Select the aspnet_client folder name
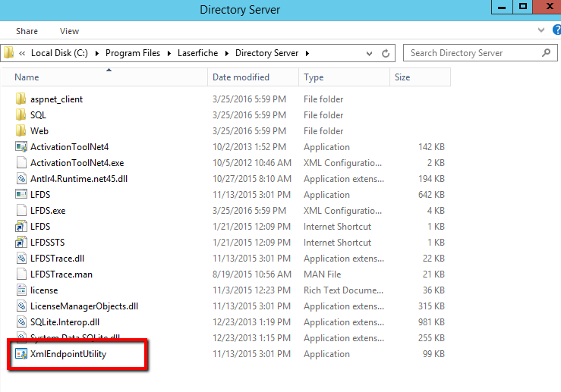The height and width of the screenshot is (392, 561). tap(56, 99)
